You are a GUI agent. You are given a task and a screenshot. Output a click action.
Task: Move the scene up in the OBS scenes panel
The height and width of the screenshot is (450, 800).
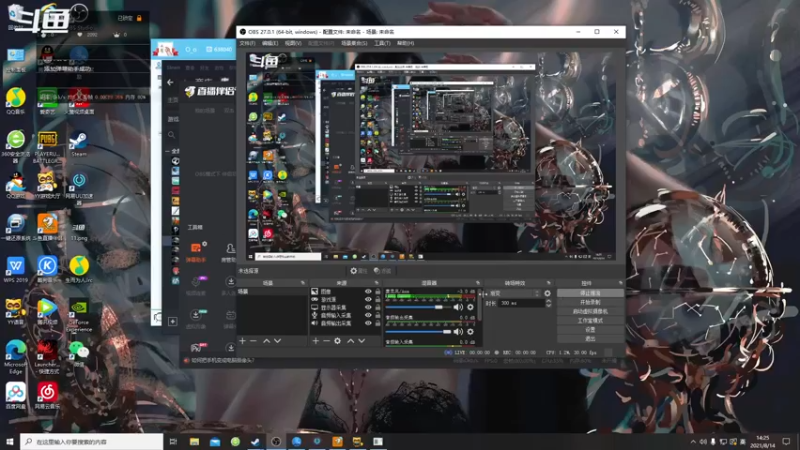click(266, 341)
